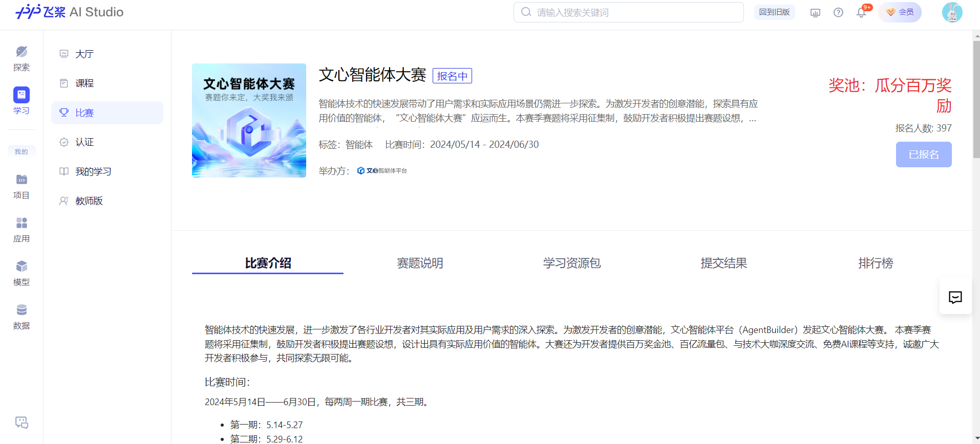Click the 教师版 person icon
This screenshot has height=444, width=980.
point(64,201)
